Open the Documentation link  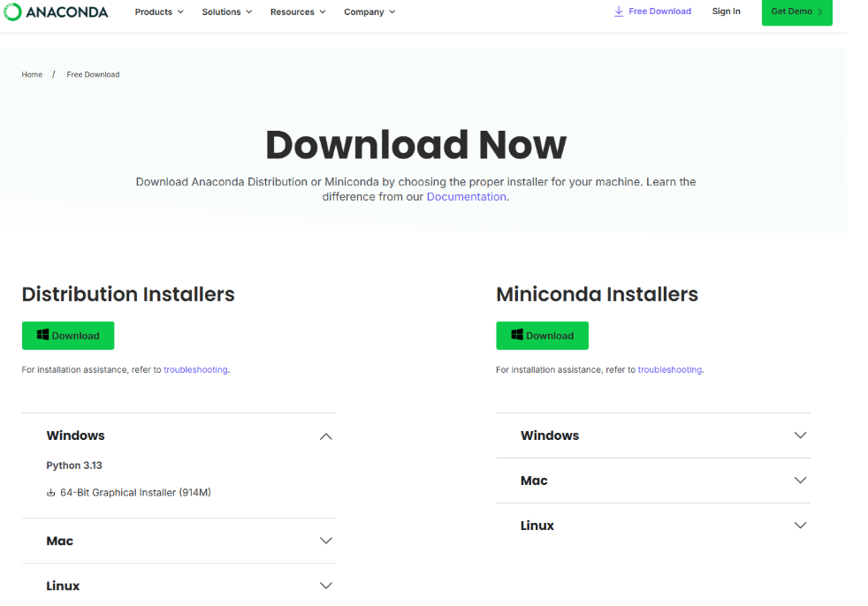pyautogui.click(x=466, y=196)
